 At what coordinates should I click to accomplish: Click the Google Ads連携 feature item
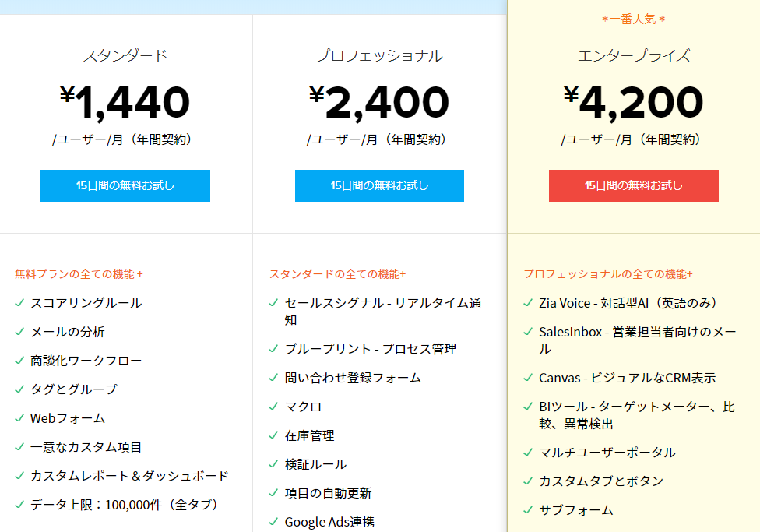click(x=329, y=522)
